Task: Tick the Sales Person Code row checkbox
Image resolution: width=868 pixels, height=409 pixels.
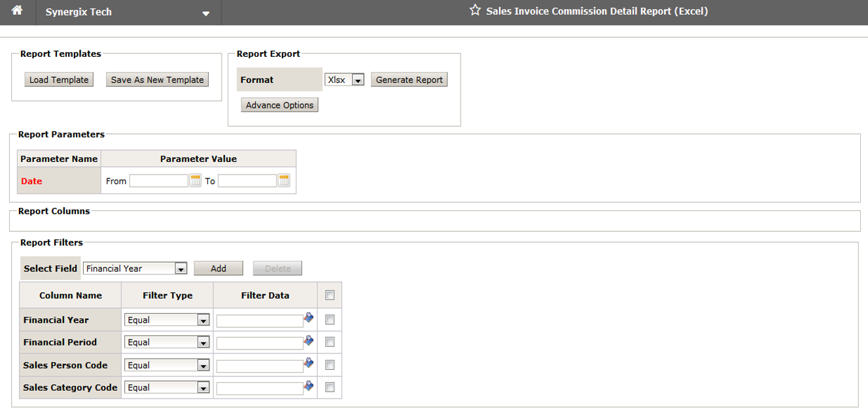Action: pyautogui.click(x=330, y=365)
